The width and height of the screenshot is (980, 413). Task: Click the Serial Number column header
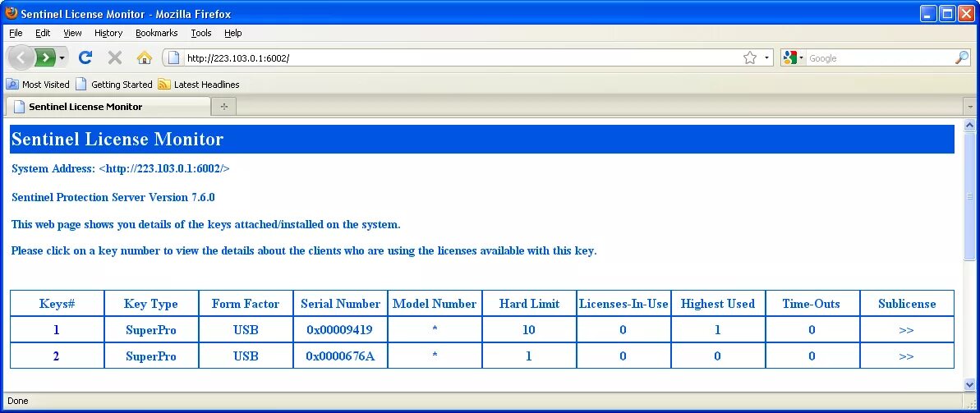tap(340, 304)
